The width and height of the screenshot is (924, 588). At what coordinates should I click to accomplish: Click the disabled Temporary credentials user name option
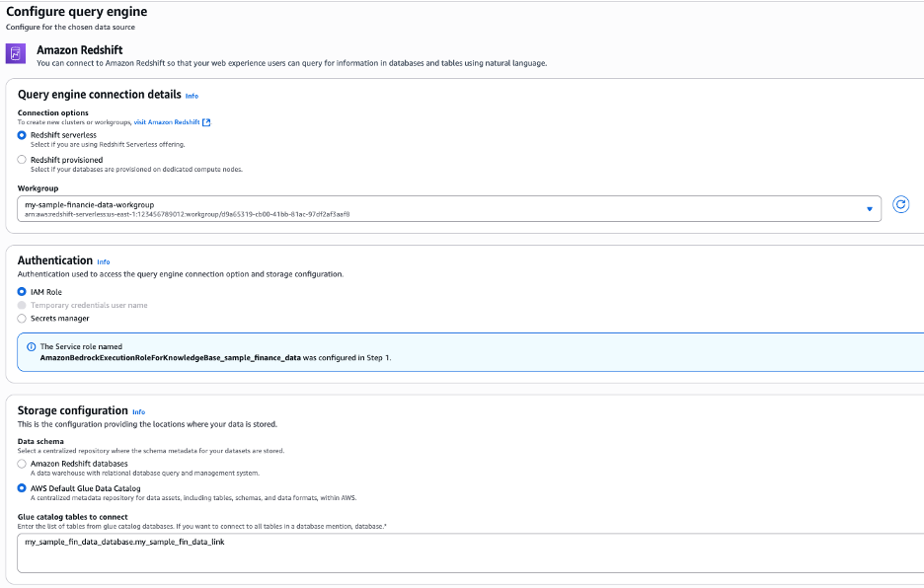[21, 305]
